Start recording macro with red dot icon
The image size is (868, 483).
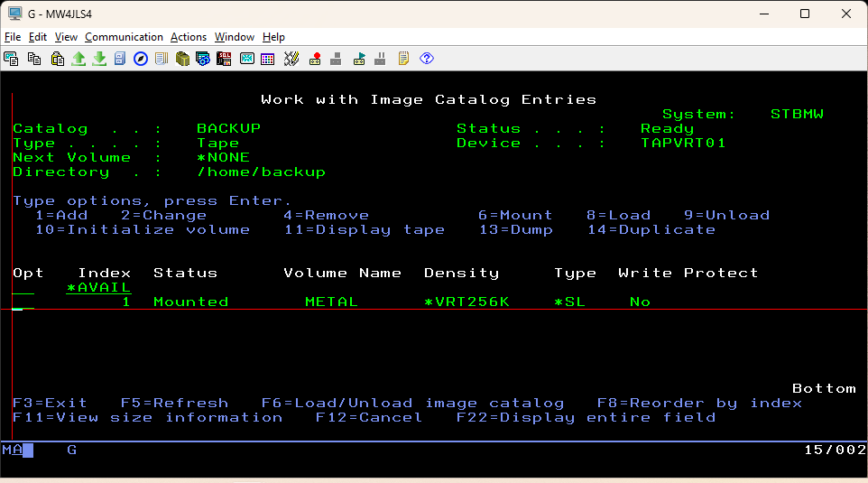(x=315, y=59)
